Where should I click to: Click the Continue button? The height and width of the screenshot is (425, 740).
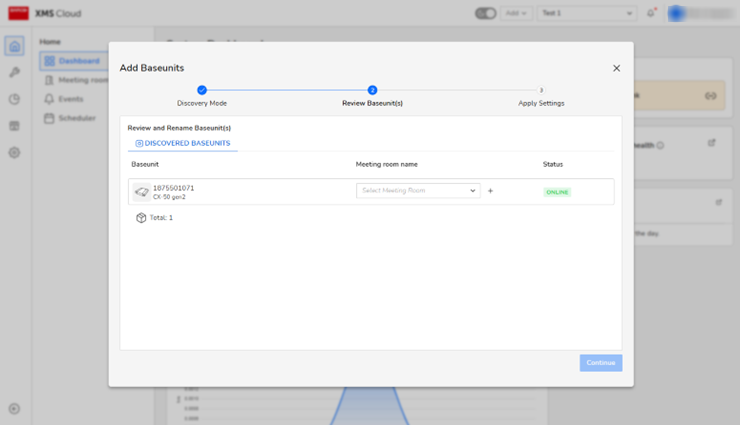(x=600, y=363)
